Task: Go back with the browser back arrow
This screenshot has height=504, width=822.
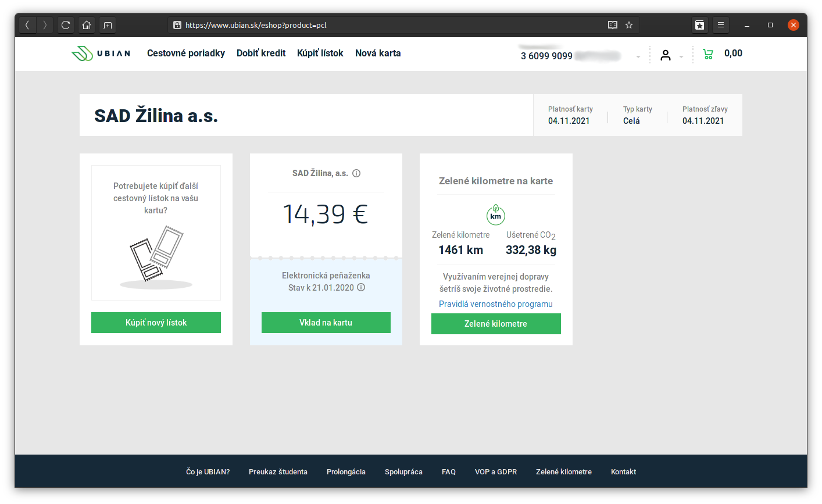Action: click(x=27, y=25)
